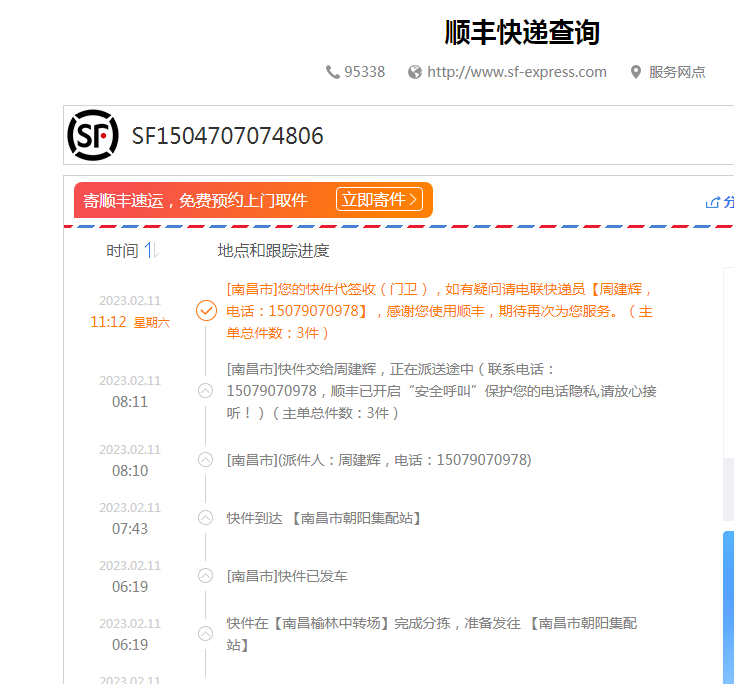Click the 95338 hotline number
Viewport: 734px width, 684px height.
pos(365,72)
